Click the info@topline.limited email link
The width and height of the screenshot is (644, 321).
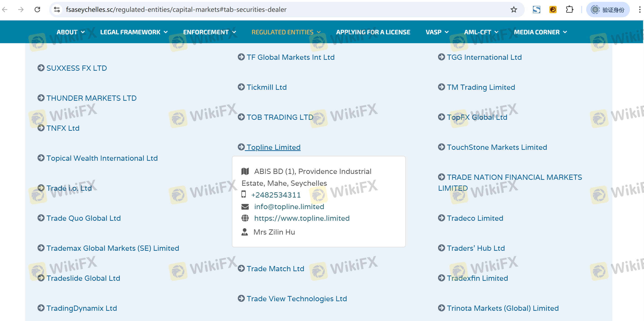point(289,207)
